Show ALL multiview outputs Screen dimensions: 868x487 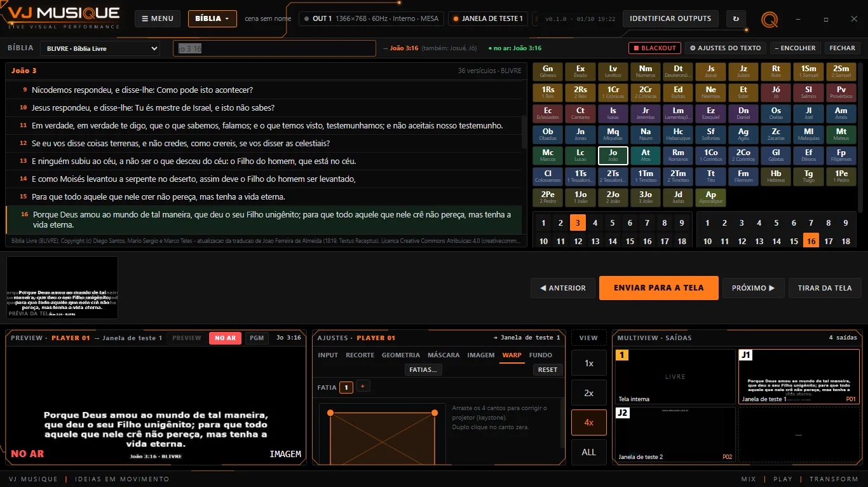coord(589,452)
